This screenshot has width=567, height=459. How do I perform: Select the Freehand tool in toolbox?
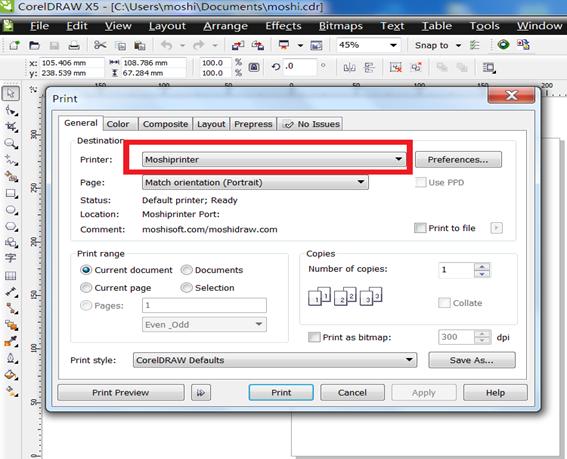tap(11, 160)
